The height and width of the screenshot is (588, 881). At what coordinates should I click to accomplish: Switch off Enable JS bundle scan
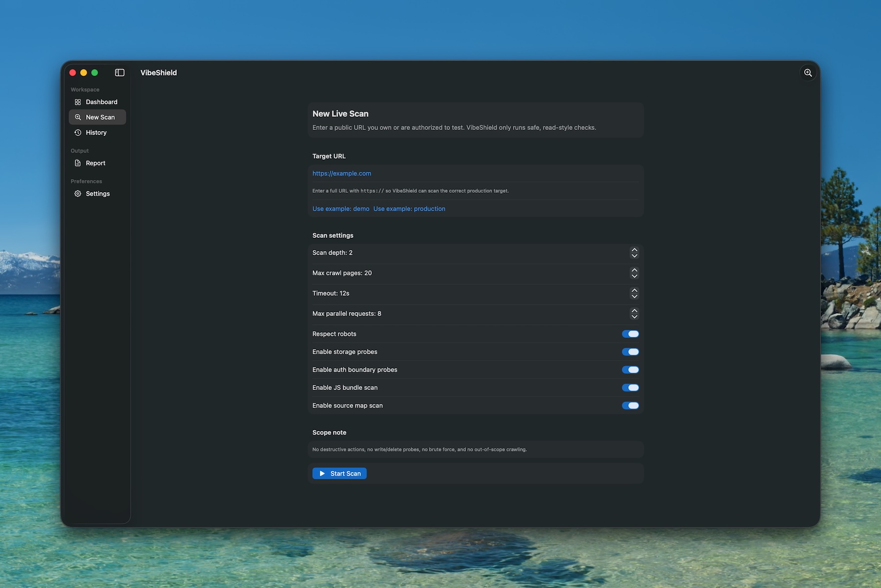pyautogui.click(x=630, y=387)
